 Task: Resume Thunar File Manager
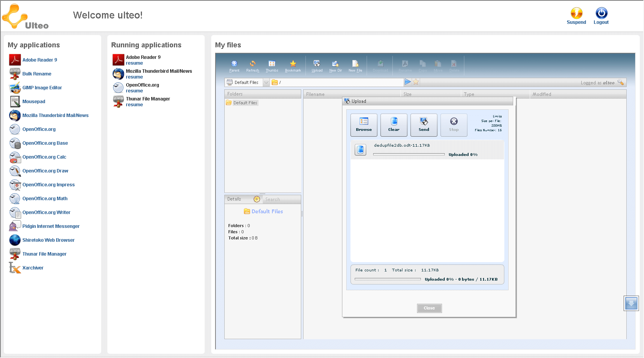click(x=134, y=105)
